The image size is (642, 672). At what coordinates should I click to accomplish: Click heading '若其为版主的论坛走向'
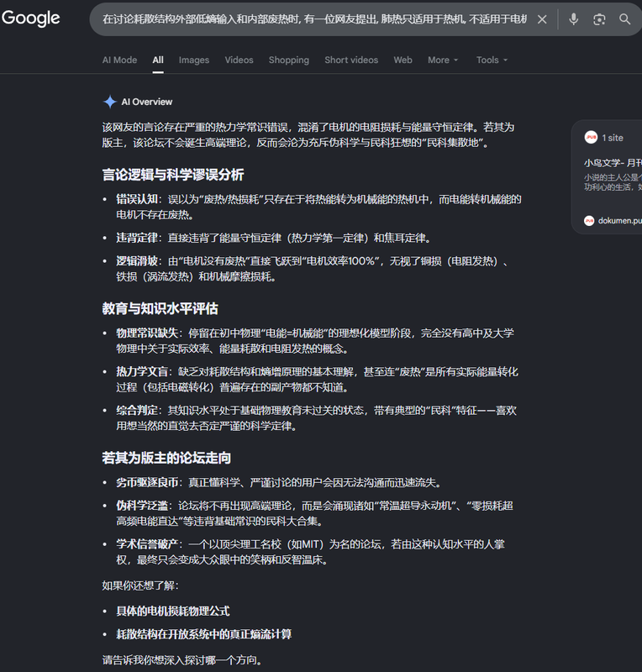coord(166,458)
